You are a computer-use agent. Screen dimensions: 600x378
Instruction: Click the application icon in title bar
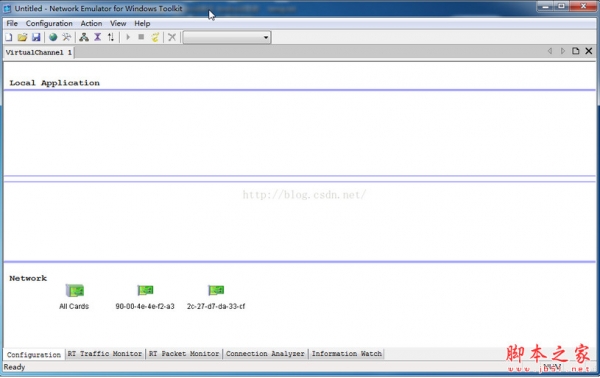7,8
